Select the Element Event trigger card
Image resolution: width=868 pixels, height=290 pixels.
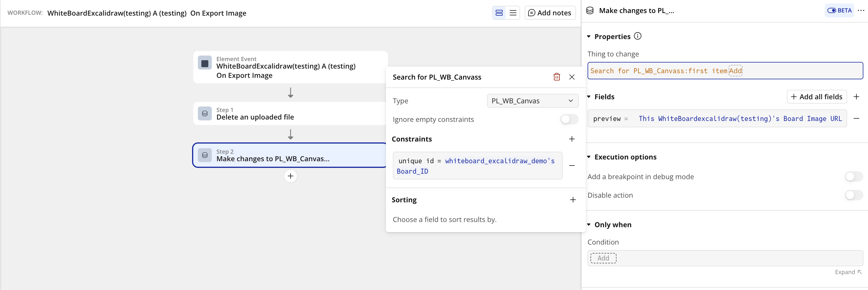(291, 67)
